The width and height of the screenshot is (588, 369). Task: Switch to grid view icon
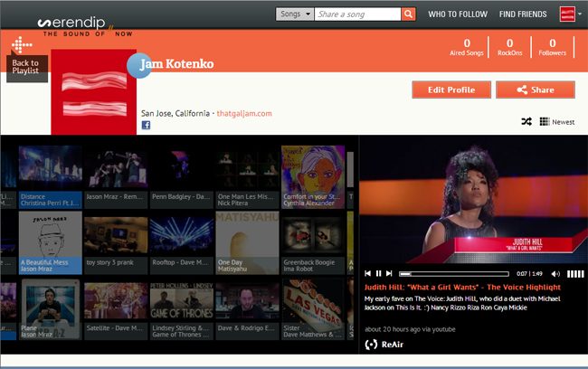pyautogui.click(x=545, y=121)
